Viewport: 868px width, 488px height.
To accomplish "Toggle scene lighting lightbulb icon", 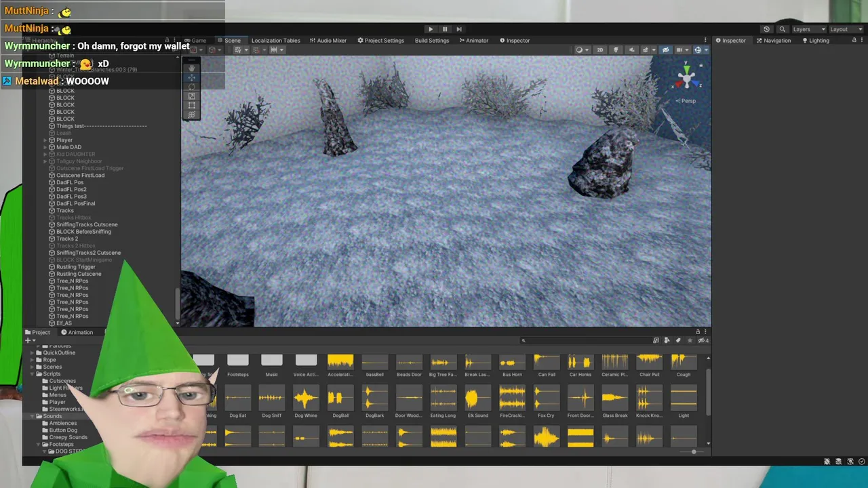I will (616, 50).
